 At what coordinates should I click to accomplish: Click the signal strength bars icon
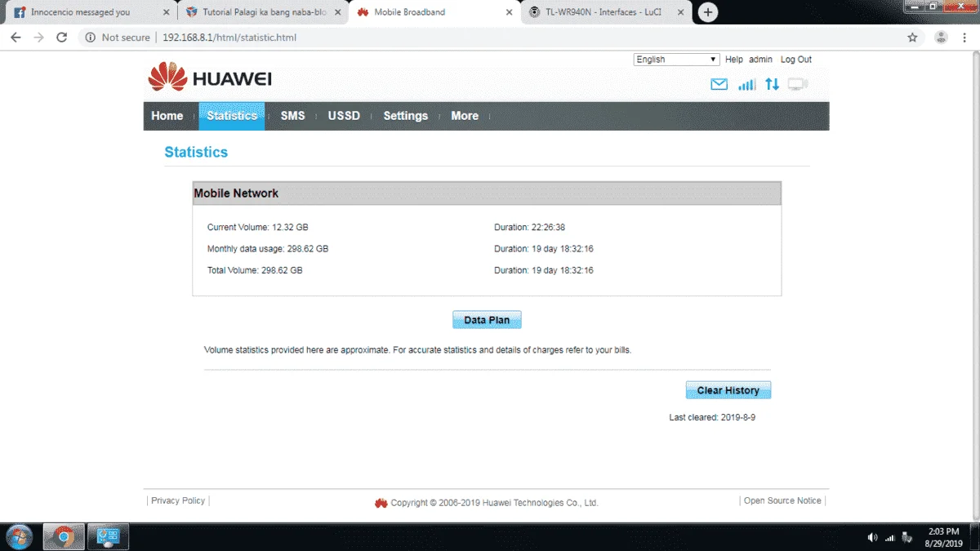click(x=746, y=84)
